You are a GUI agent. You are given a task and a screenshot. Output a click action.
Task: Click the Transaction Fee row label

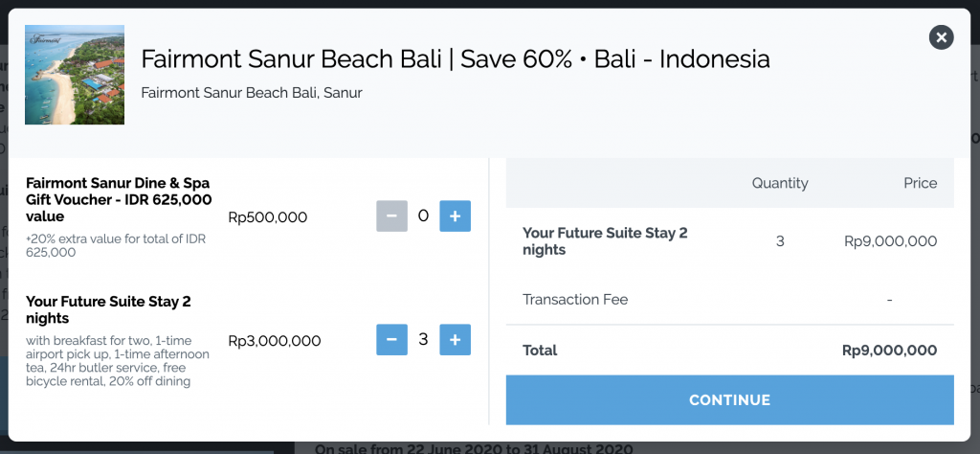tap(575, 300)
